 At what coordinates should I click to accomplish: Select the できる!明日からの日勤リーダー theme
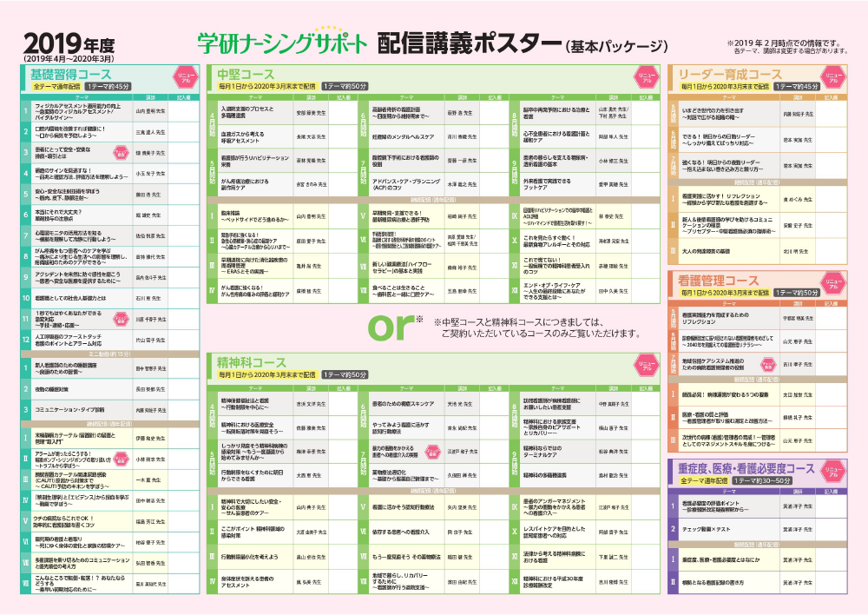point(718,140)
